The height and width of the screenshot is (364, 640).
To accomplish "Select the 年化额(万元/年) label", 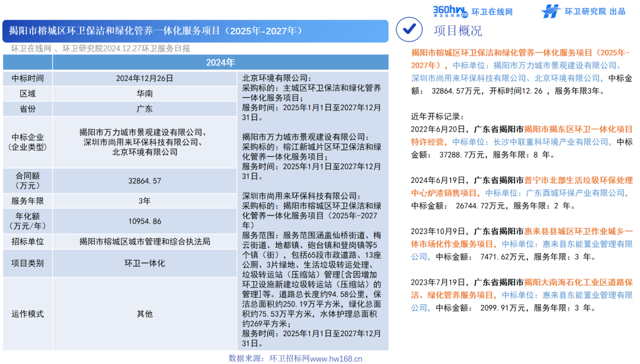I will pos(28,221).
